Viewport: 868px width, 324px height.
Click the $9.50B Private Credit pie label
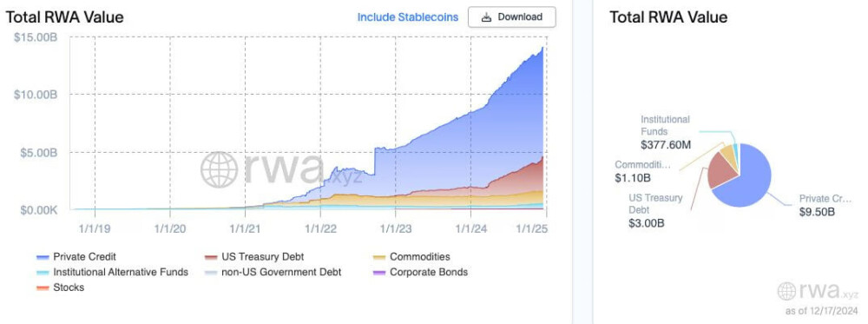817,211
